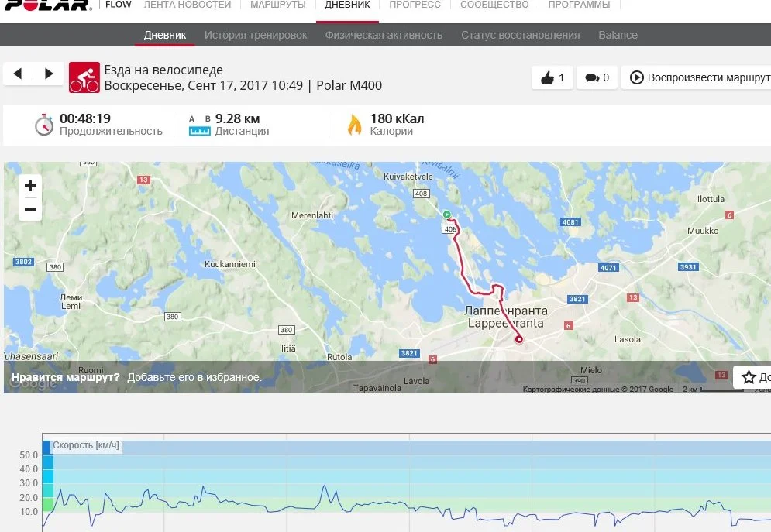This screenshot has width=771, height=532.
Task: Click the 180 кКал calories value
Action: [397, 118]
